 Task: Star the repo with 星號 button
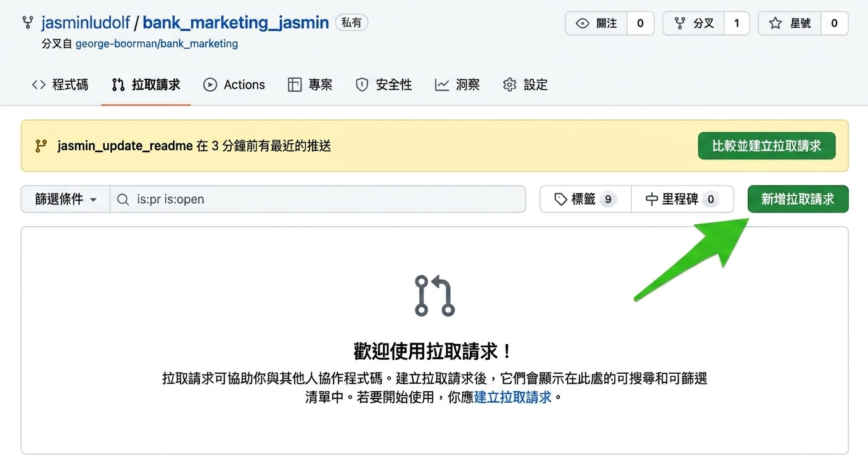point(790,23)
